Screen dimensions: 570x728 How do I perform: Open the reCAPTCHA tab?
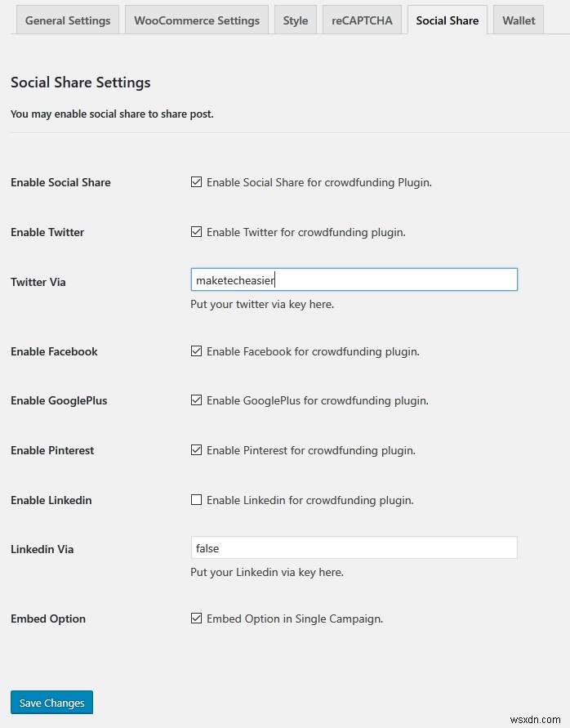362,20
